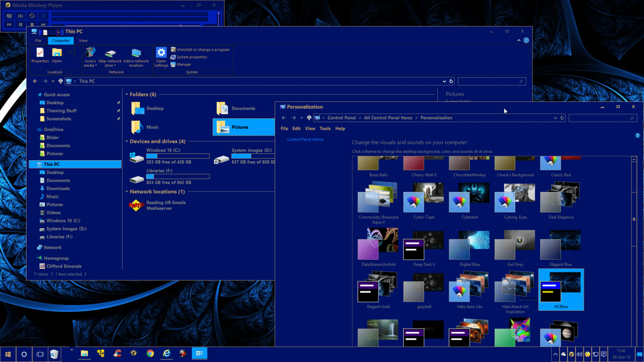Click the Properties ribbon icon in This PC

click(x=40, y=56)
